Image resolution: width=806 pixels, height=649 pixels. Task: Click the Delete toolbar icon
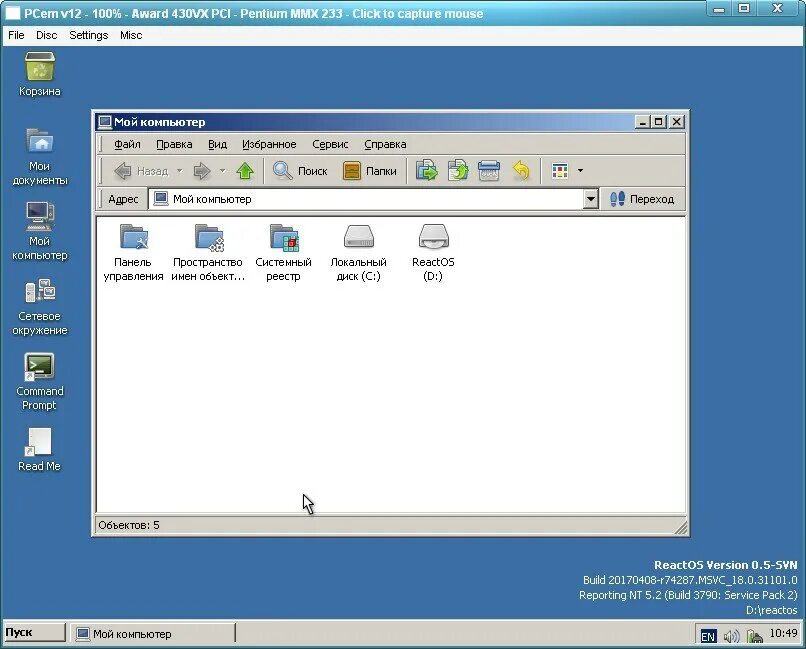pyautogui.click(x=489, y=171)
